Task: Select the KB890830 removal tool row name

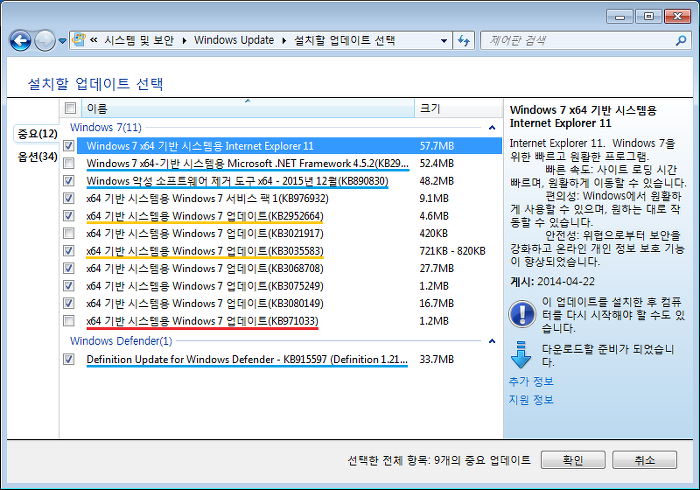Action: coord(238,181)
